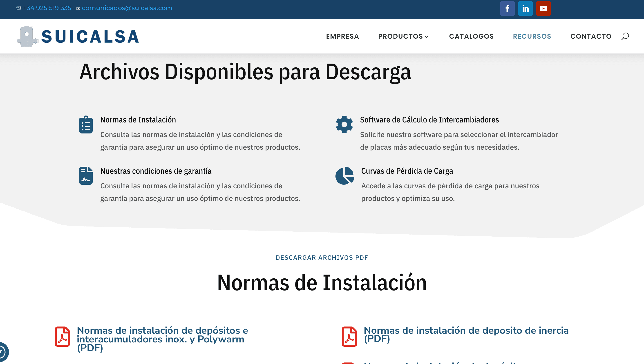Click PDF icon for depósitos e interacumuladores

click(62, 337)
